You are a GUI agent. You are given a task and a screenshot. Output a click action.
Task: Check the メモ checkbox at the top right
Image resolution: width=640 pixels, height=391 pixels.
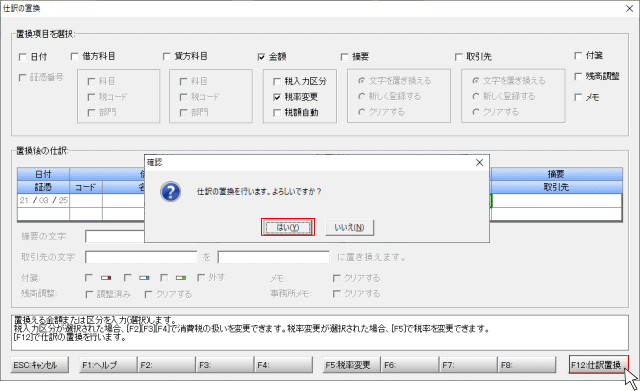578,97
